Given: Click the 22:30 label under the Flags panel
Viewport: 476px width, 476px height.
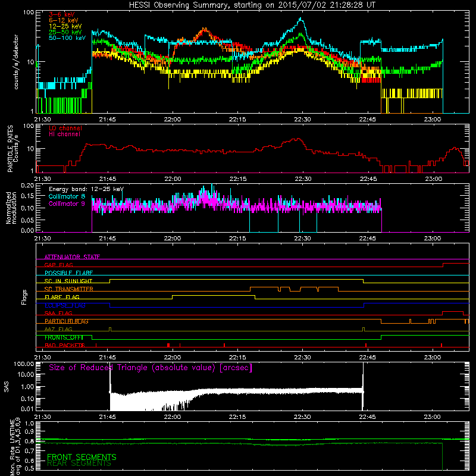Looking at the screenshot, I should pyautogui.click(x=302, y=357).
